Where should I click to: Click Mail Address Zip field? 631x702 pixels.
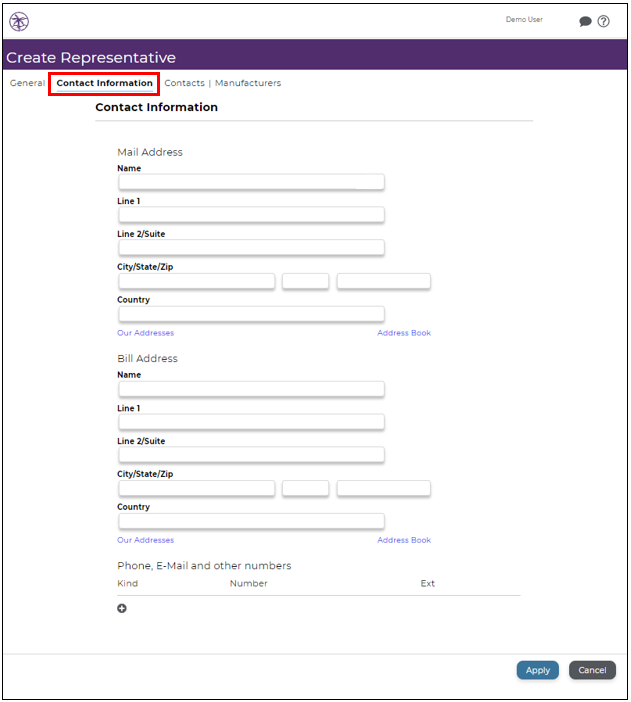click(384, 281)
